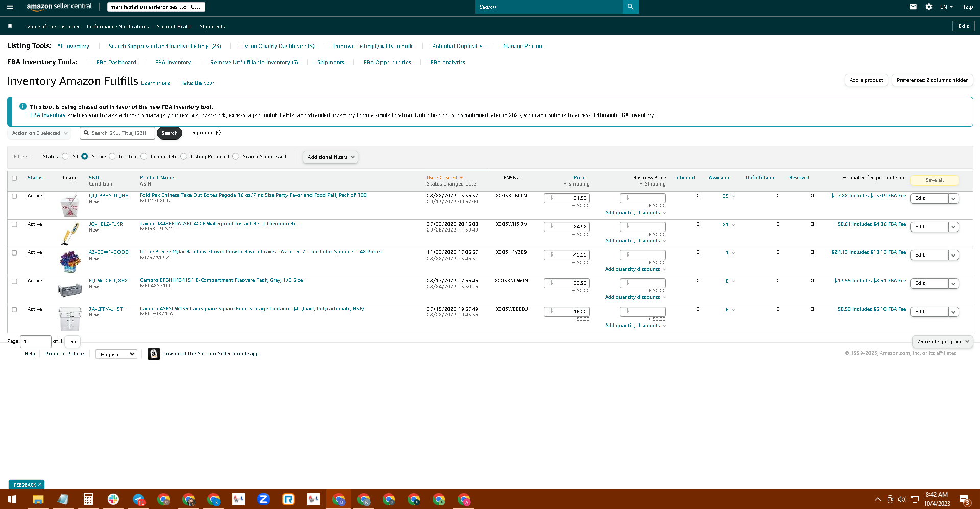Click the Cambro Flatware Rack product image

click(x=70, y=290)
